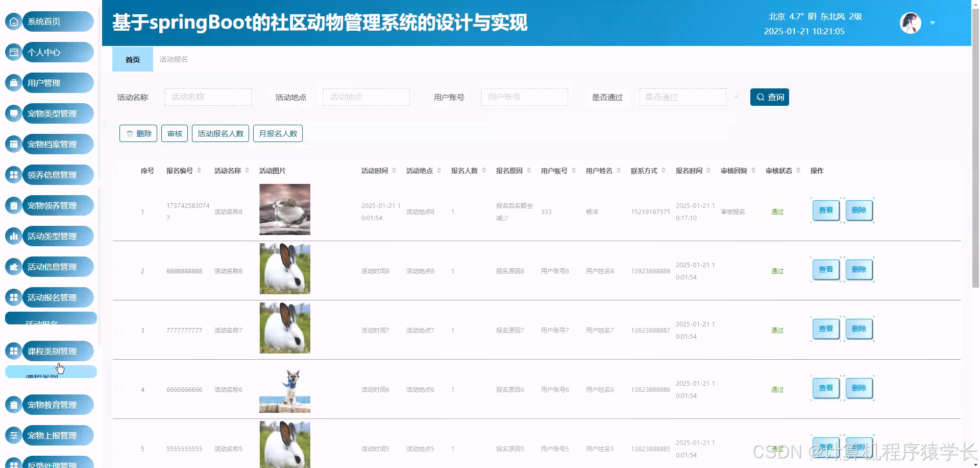980x468 pixels.
Task: Check the checkbox for row 报名编号 8888888888
Action: pos(119,271)
